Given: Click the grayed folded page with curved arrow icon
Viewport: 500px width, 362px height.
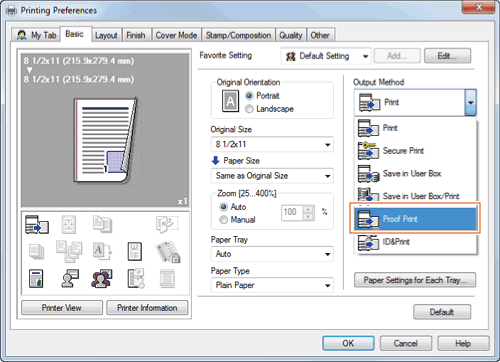Looking at the screenshot, I should point(167,224).
